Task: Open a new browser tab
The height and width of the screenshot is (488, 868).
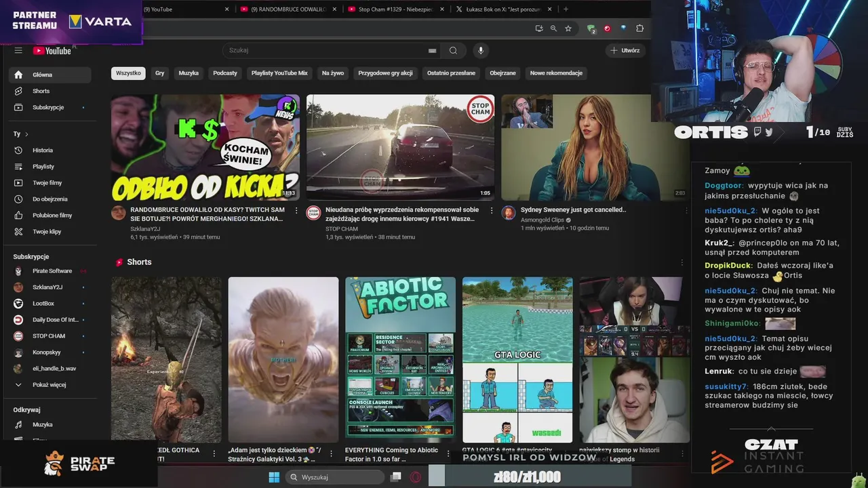Action: click(566, 9)
